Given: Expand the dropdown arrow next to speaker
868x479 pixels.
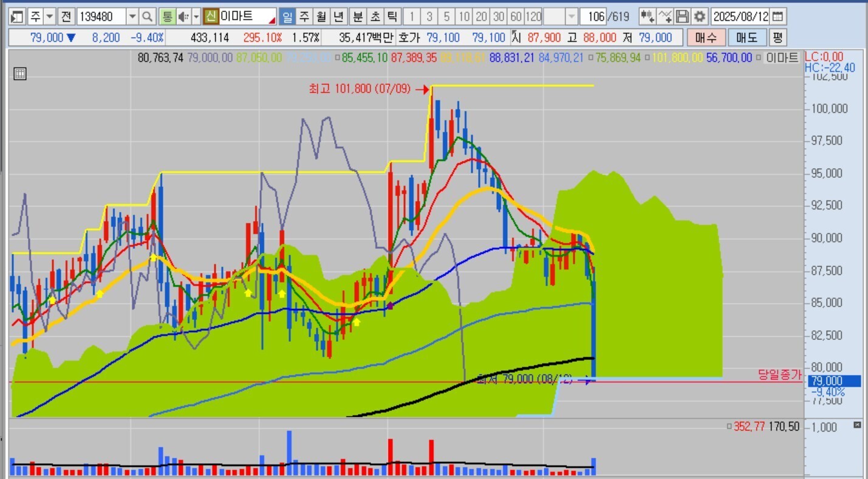Looking at the screenshot, I should click(196, 16).
